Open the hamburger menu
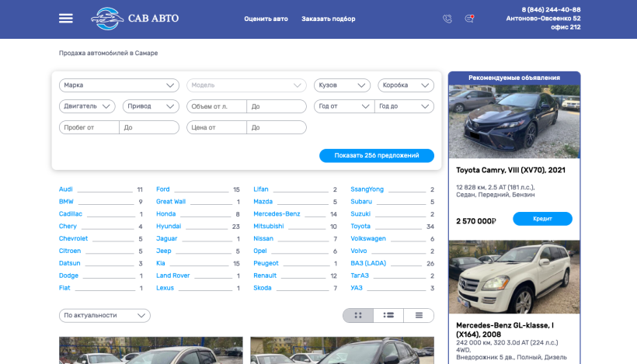637x364 pixels. pos(66,19)
